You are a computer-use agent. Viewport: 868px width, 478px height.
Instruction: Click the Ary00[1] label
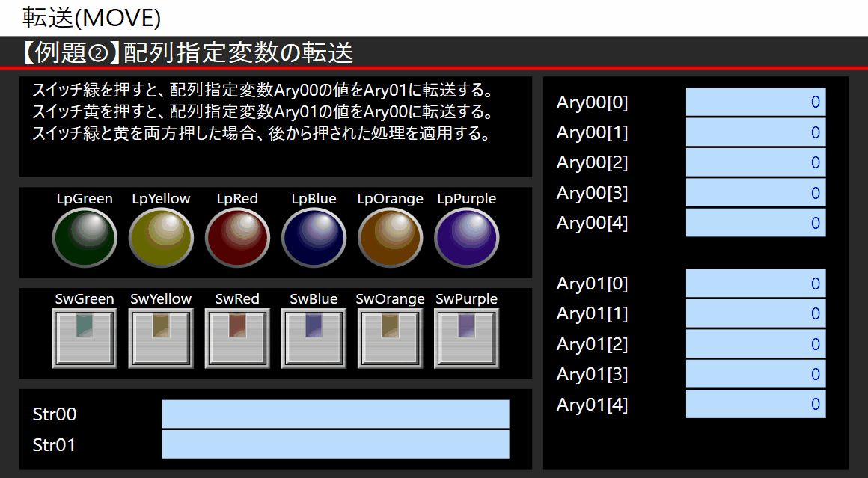(x=593, y=133)
